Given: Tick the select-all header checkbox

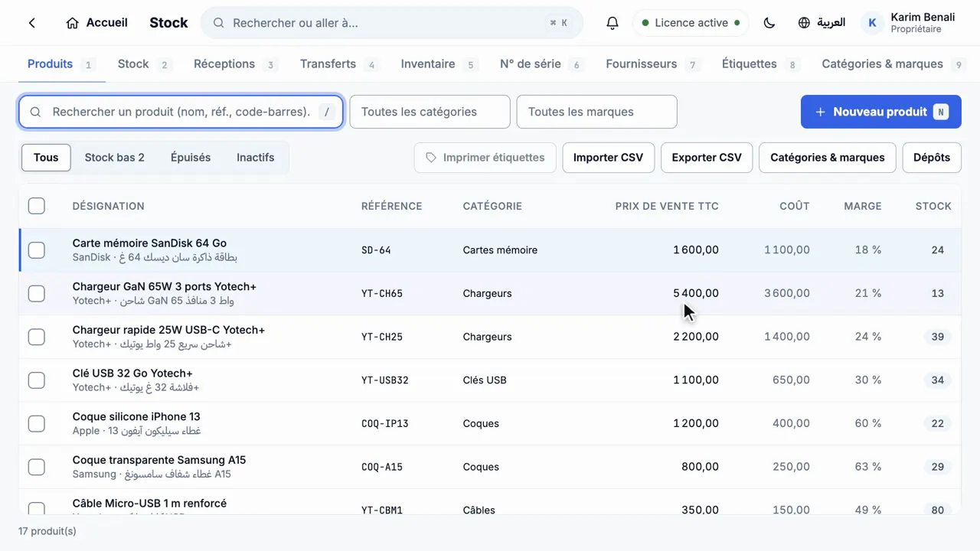Looking at the screenshot, I should [37, 206].
